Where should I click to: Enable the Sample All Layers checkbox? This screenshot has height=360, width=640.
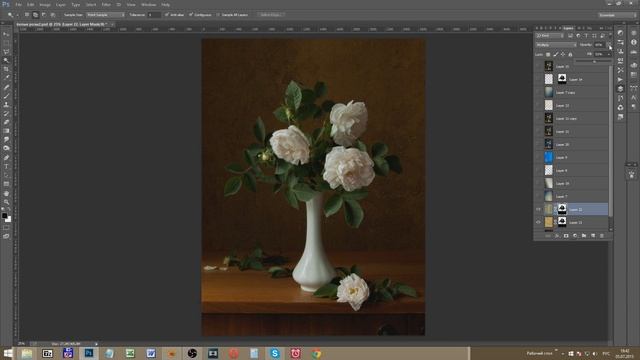coord(218,15)
